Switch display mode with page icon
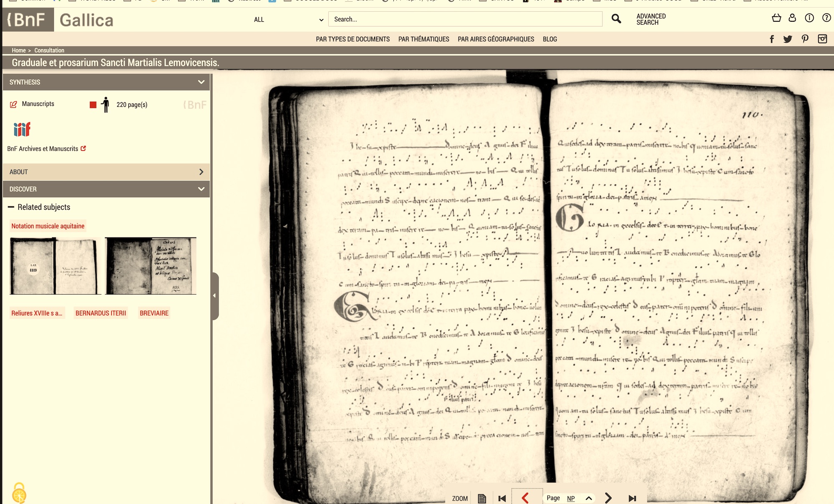 point(482,498)
